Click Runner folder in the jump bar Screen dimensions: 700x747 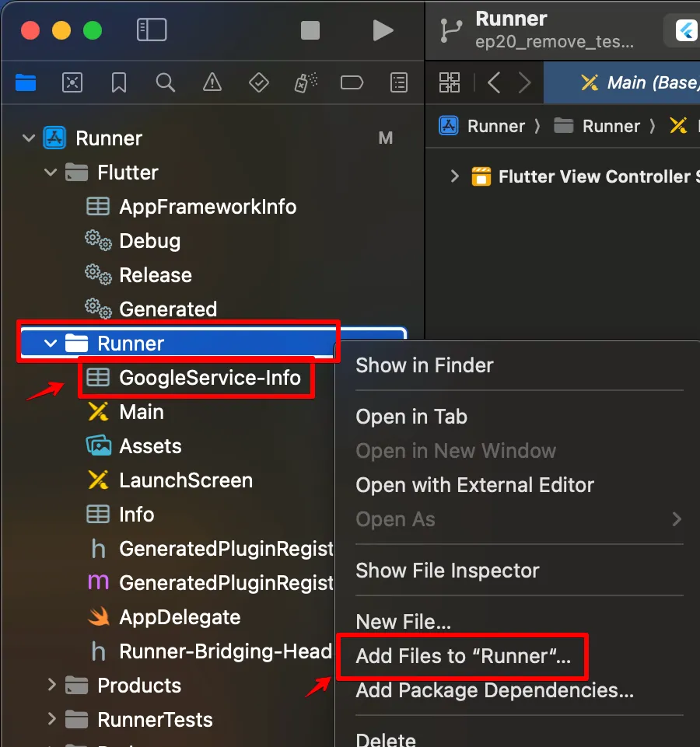click(597, 126)
